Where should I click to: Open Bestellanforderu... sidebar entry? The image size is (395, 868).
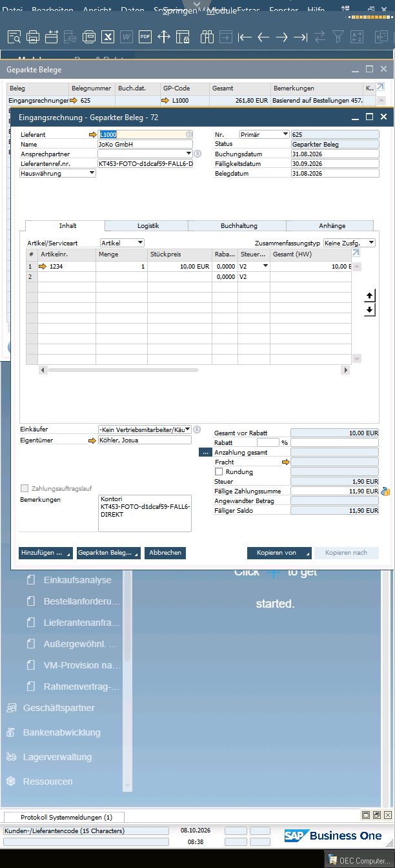[81, 601]
